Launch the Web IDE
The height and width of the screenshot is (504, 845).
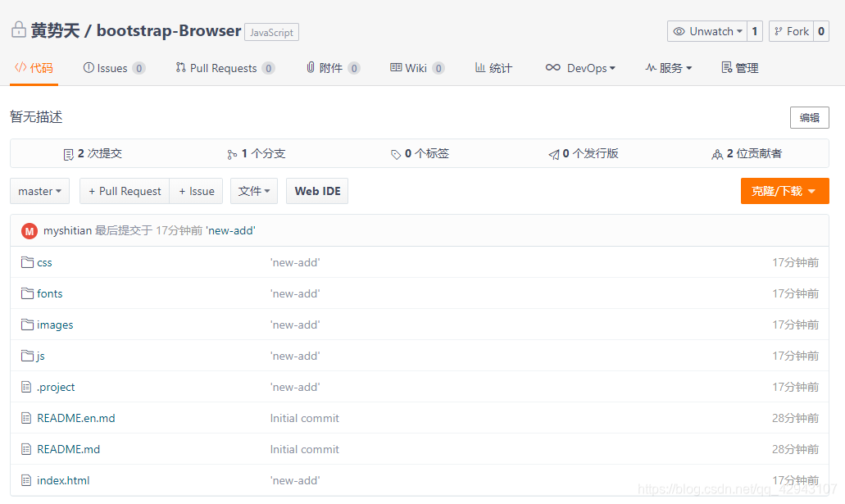coord(317,191)
